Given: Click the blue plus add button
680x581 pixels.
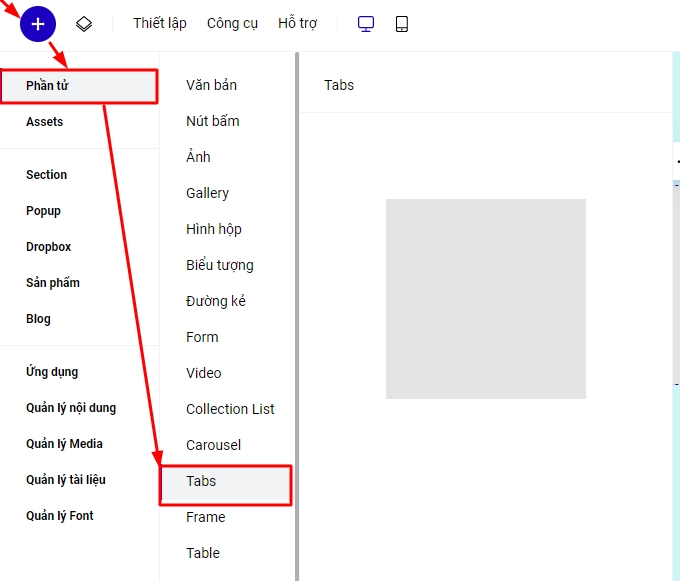Looking at the screenshot, I should [x=38, y=23].
